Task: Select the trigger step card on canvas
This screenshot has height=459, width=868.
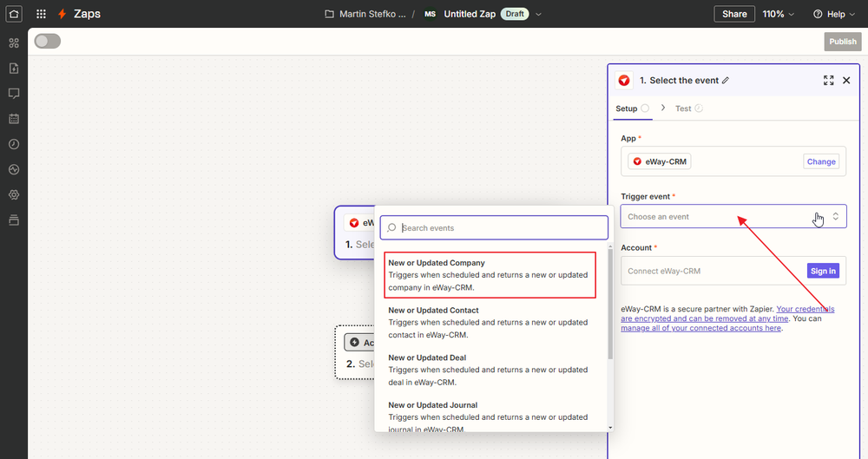Action: (x=355, y=233)
